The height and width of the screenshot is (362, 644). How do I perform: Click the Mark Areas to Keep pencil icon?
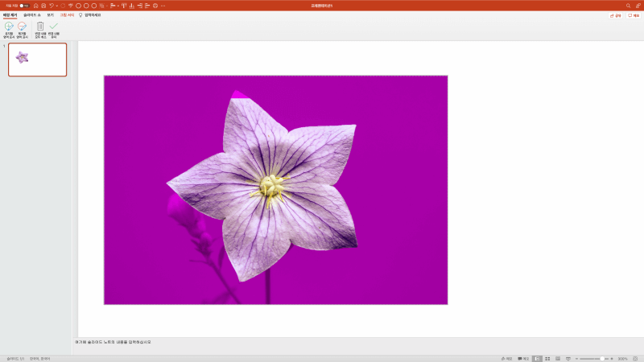click(9, 27)
